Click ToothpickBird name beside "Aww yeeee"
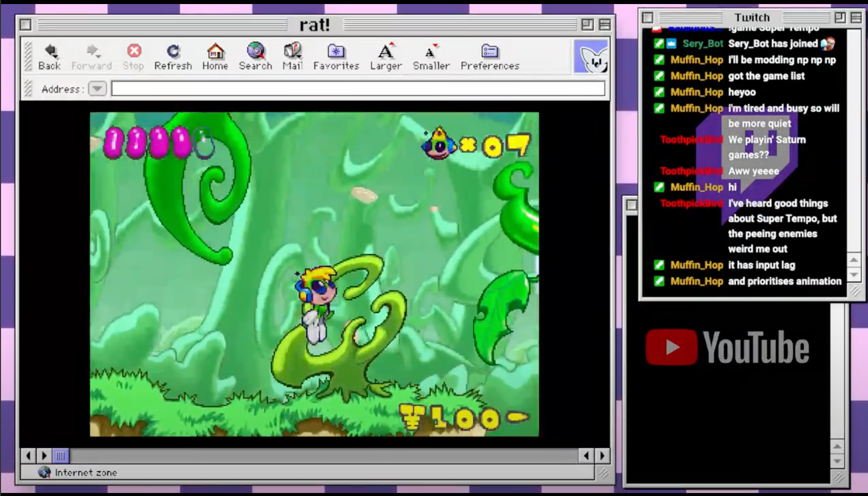 pyautogui.click(x=691, y=171)
